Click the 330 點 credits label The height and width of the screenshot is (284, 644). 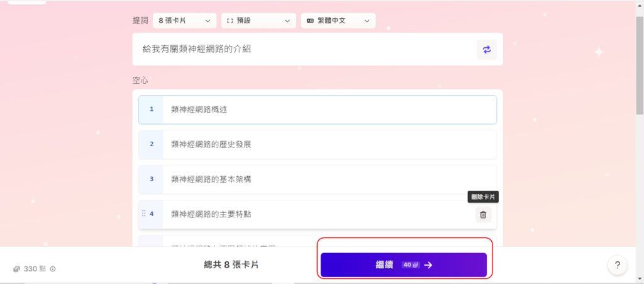point(35,270)
